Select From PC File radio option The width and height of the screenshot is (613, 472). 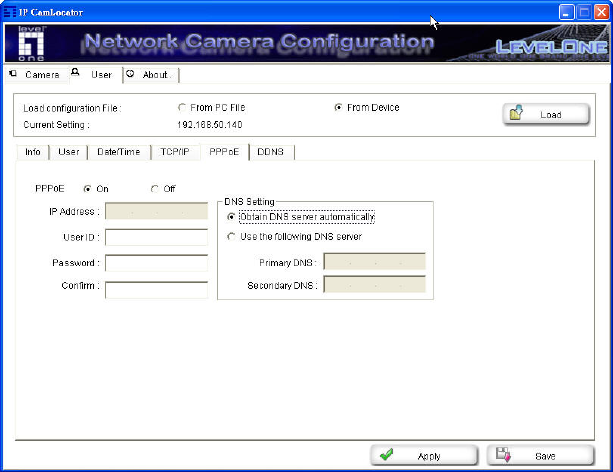click(x=181, y=107)
